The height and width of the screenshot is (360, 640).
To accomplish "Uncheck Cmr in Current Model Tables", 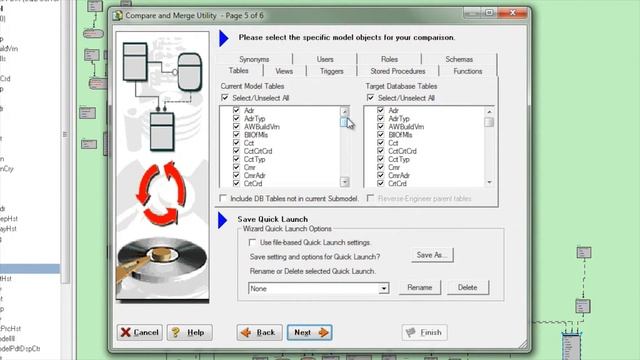I will 236,167.
